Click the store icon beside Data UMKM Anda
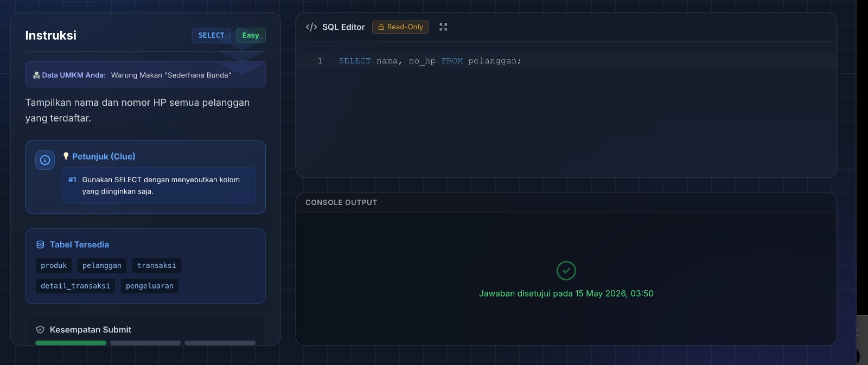This screenshot has width=868, height=365. click(x=36, y=75)
